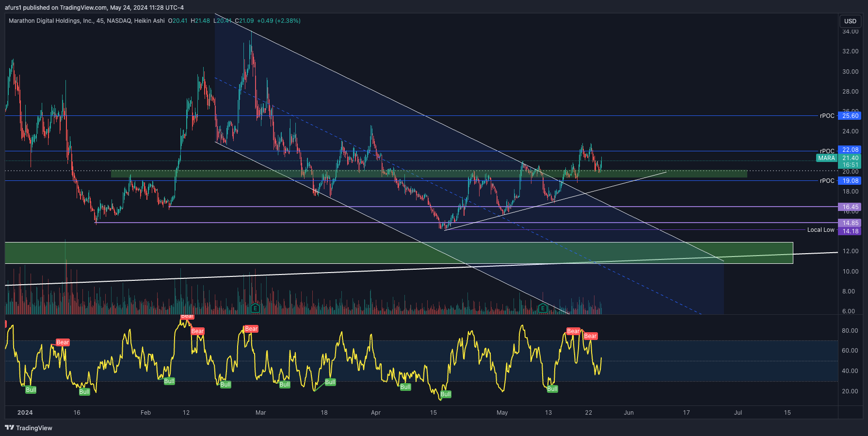Viewport: 868px width, 436px height.
Task: Click the 24.00 price axis value
Action: pos(850,131)
